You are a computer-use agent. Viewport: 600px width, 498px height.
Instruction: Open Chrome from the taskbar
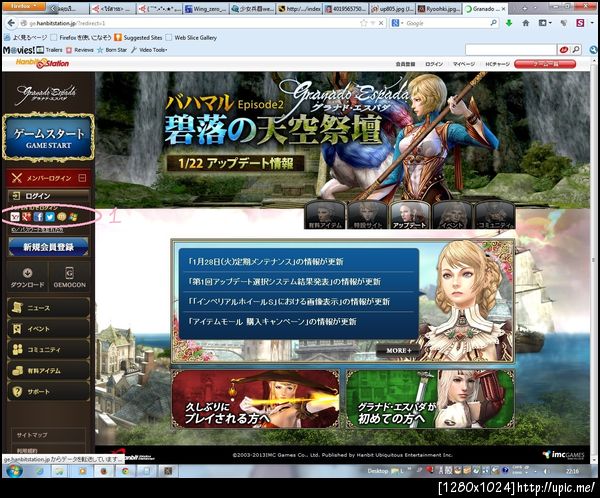(125, 471)
